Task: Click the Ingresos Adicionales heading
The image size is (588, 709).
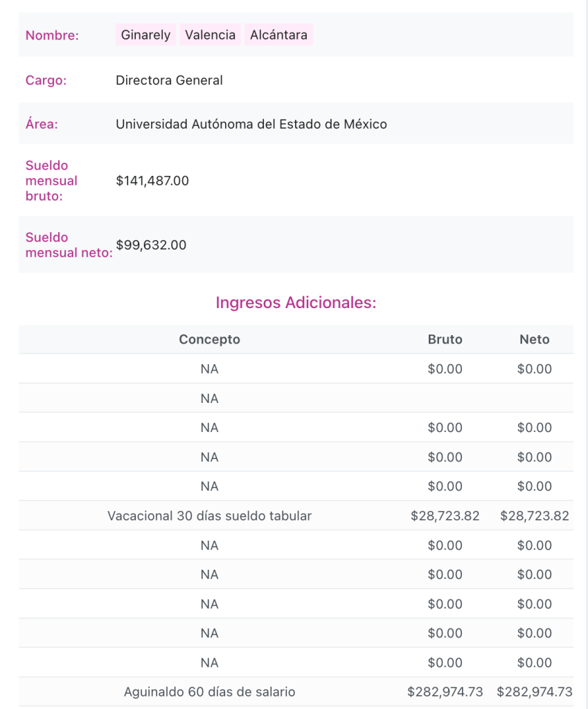Action: pyautogui.click(x=296, y=303)
